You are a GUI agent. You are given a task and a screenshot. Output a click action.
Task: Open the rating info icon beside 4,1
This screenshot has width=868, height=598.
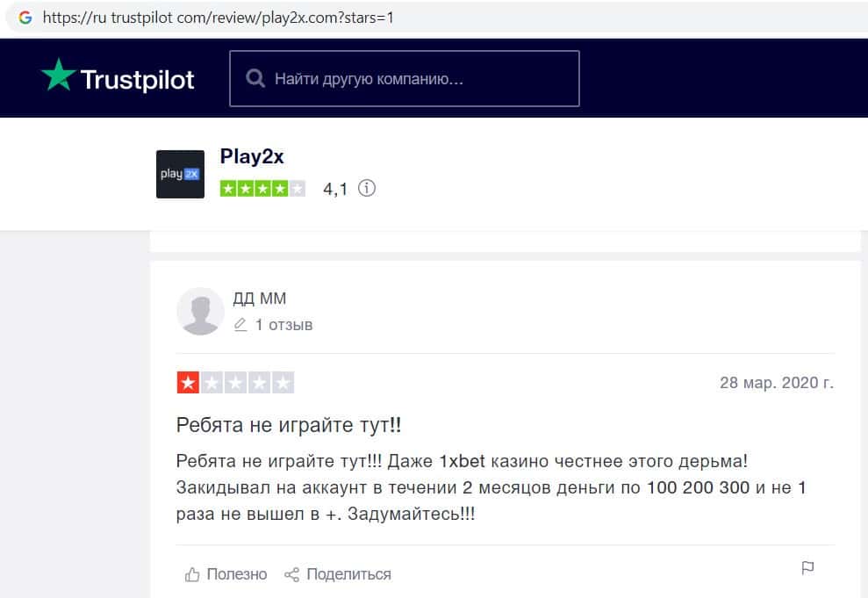tap(367, 188)
